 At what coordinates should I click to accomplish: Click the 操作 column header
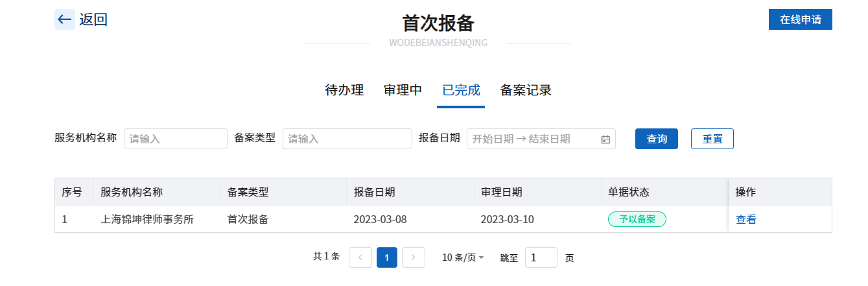pos(746,192)
